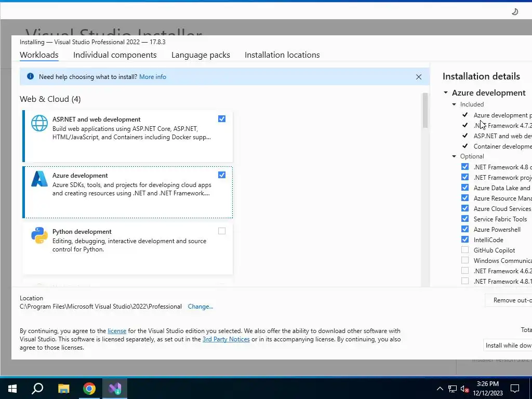This screenshot has height=399, width=532.
Task: Toggle the Azure Cloud Services checkbox
Action: pos(465,208)
